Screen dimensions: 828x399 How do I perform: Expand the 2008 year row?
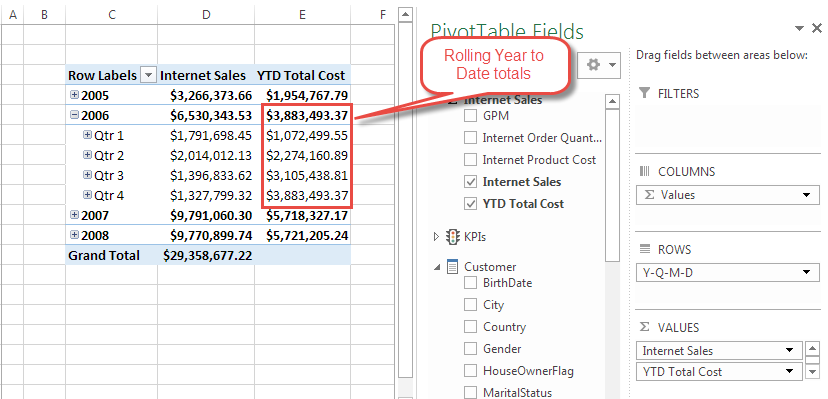[x=74, y=235]
